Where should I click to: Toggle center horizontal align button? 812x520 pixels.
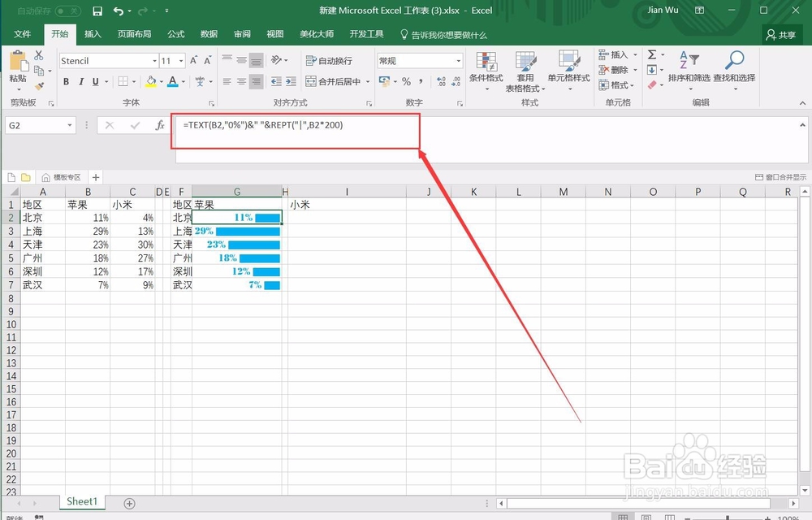coord(241,81)
